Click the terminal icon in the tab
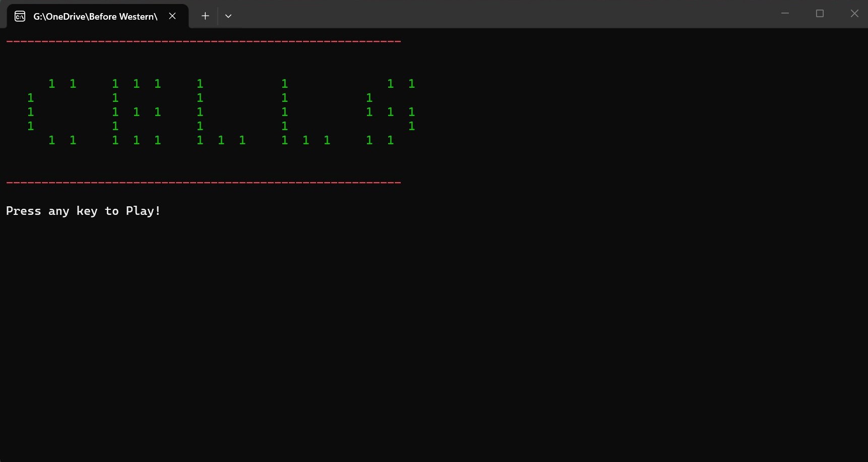 [20, 17]
